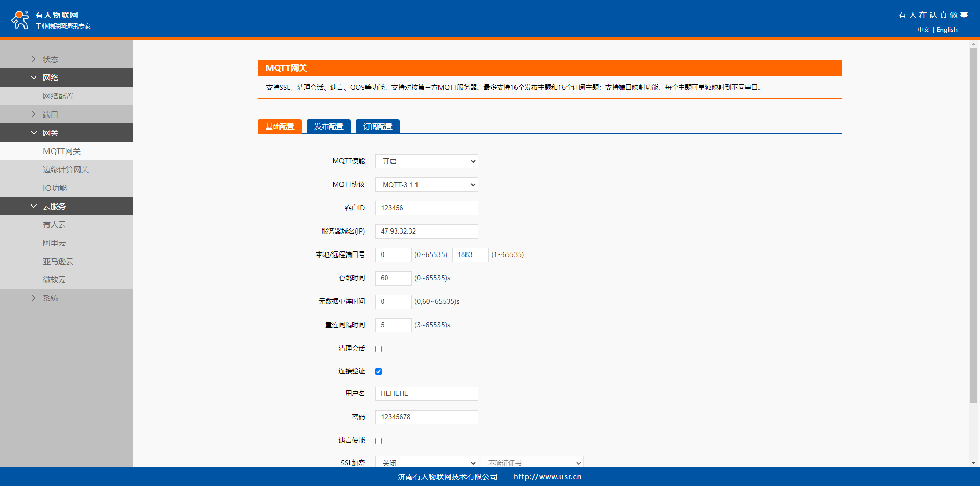Switch to 发布配置 tab
The width and height of the screenshot is (980, 486).
pyautogui.click(x=329, y=126)
